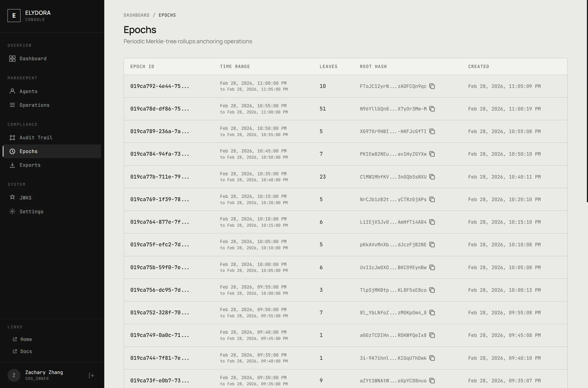Copy root hash FToJC12yrN...zADFCQn9qc

point(432,86)
